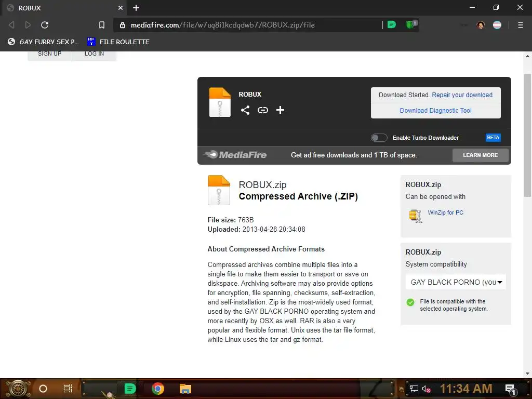
Task: Click the striped flag extension icon
Action: click(497, 25)
